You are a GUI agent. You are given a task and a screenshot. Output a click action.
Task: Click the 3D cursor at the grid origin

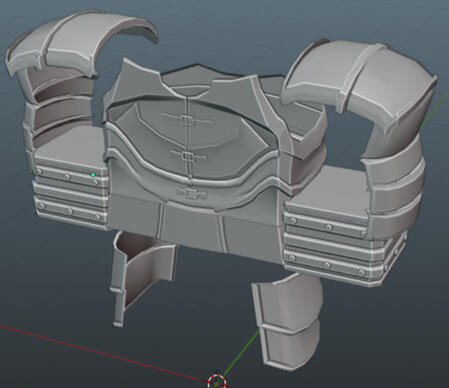217,381
